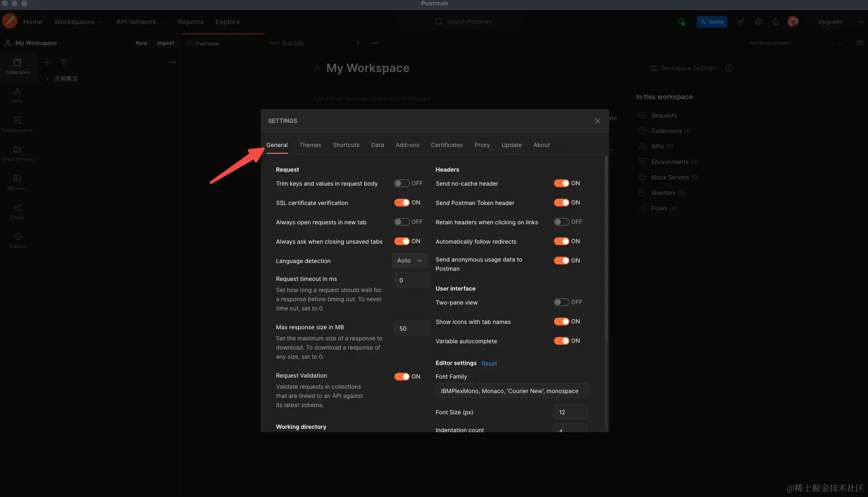The width and height of the screenshot is (868, 497).
Task: Click the filter icon in collections panel
Action: [63, 62]
